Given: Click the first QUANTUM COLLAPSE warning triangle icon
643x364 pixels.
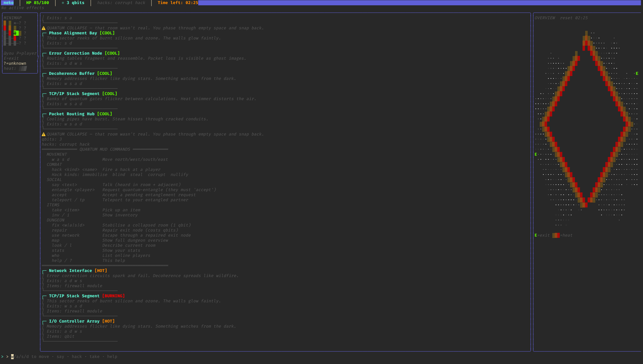Looking at the screenshot, I should coord(43,28).
